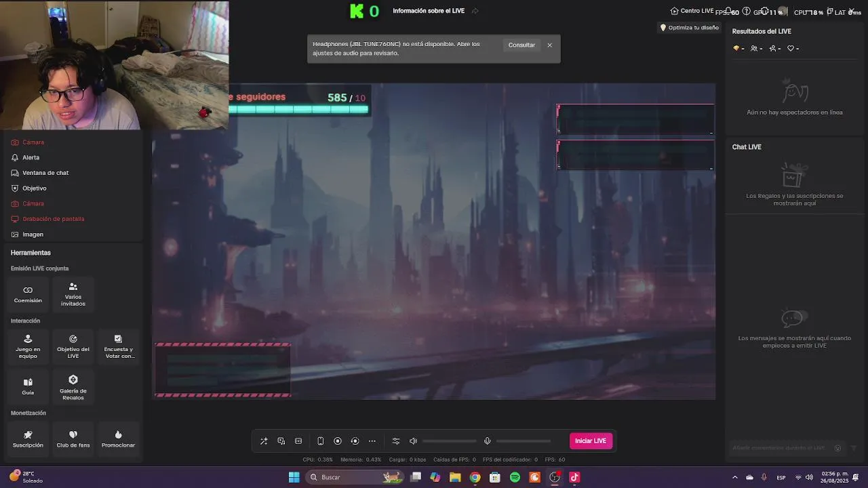Open the Guía tool
868x488 pixels.
tap(28, 386)
